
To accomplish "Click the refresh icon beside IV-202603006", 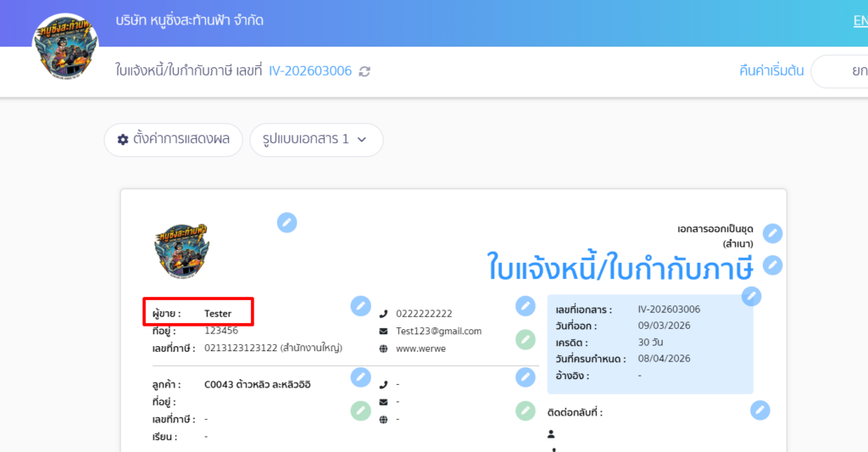I will pyautogui.click(x=364, y=71).
